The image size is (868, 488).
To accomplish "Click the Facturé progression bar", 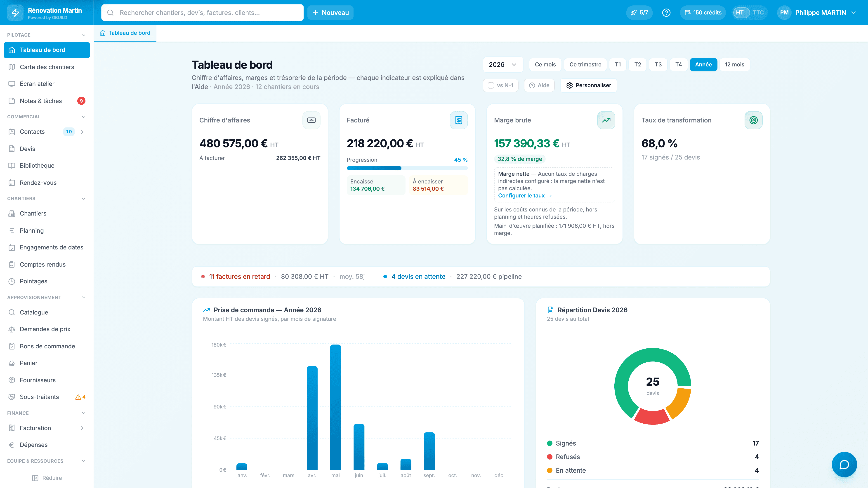I will point(407,168).
